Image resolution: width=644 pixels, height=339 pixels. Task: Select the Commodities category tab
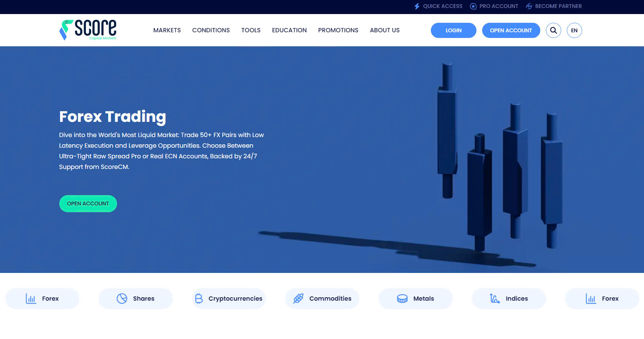pyautogui.click(x=322, y=299)
